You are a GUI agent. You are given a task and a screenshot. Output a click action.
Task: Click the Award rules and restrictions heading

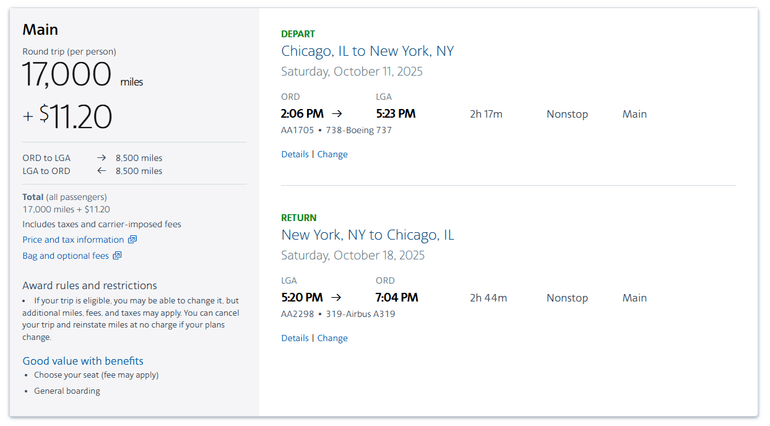pos(89,285)
